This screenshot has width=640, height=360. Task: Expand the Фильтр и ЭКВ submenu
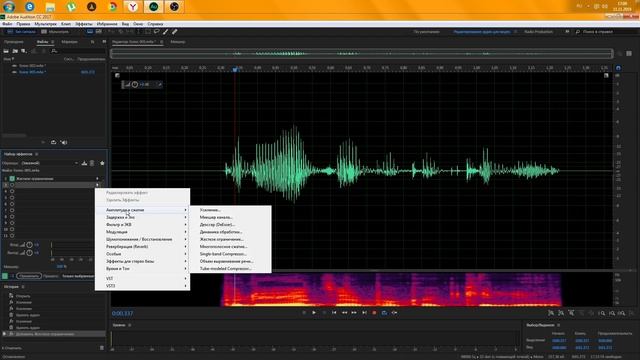pyautogui.click(x=142, y=224)
